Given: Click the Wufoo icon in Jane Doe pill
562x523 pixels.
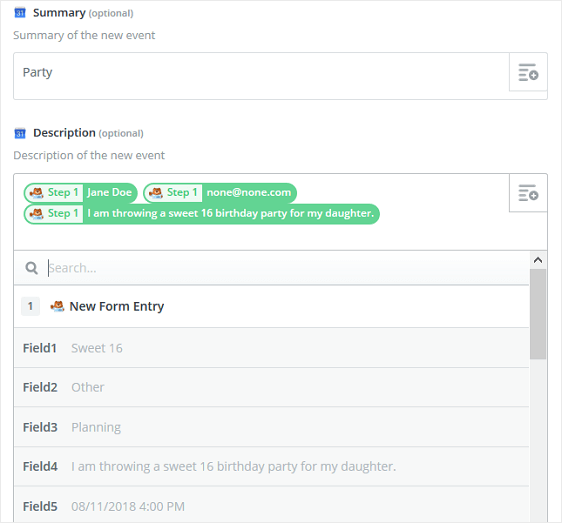Looking at the screenshot, I should click(x=37, y=192).
